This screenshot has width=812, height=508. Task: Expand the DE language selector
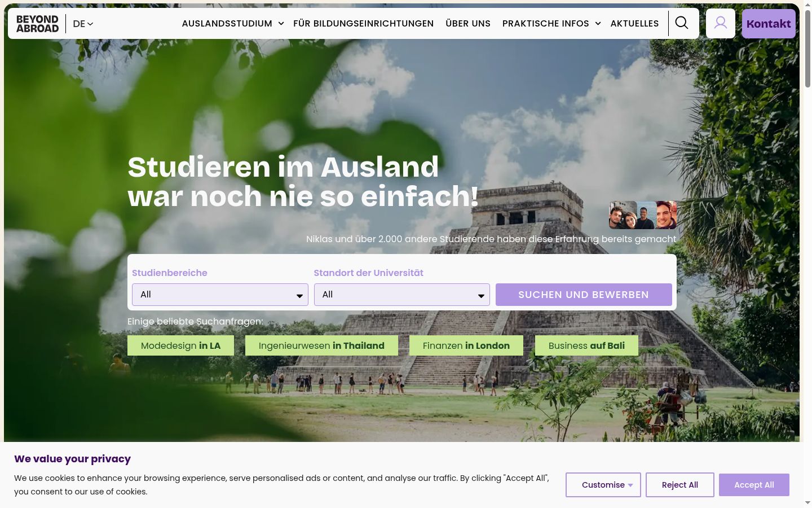(83, 24)
